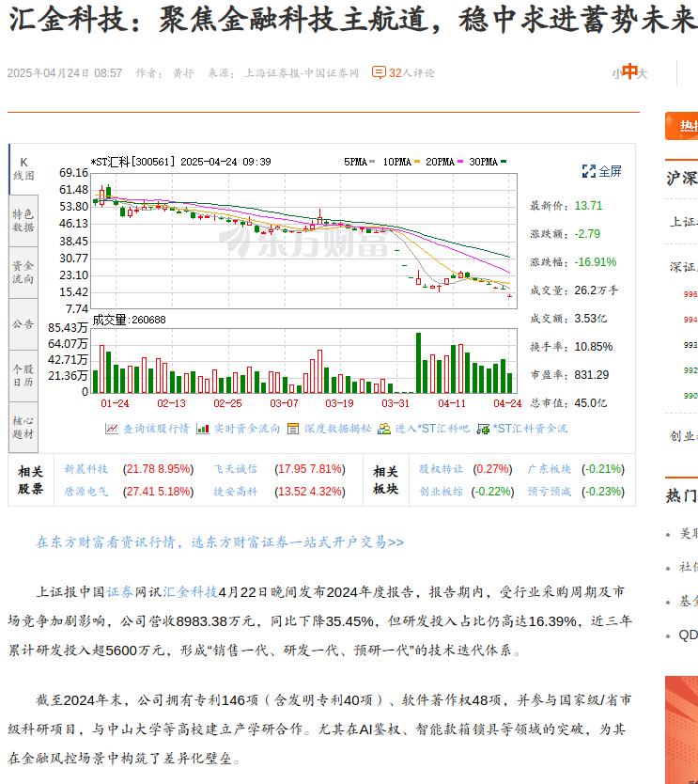Switch to the 个股日历 side tab
The width and height of the screenshot is (698, 784).
(x=23, y=376)
